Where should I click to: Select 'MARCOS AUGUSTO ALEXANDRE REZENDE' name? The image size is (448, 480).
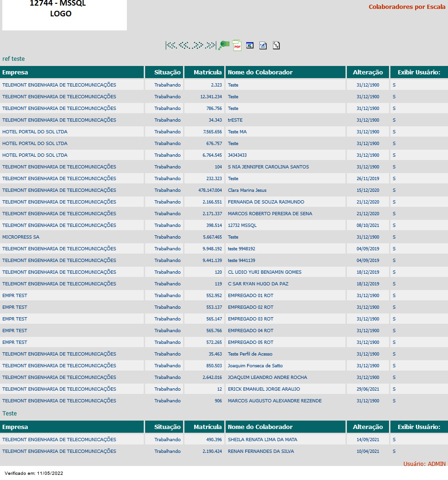coord(275,401)
